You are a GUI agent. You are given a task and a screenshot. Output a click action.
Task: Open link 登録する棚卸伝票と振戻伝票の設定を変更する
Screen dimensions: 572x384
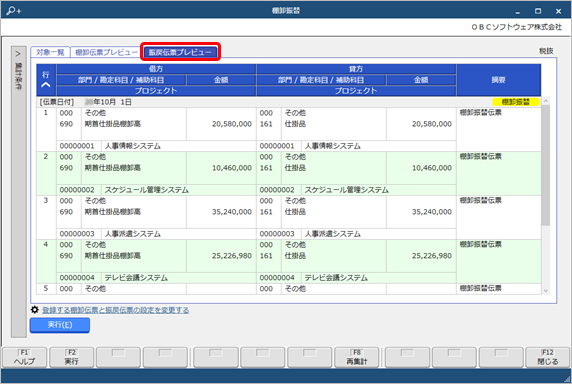click(x=116, y=310)
